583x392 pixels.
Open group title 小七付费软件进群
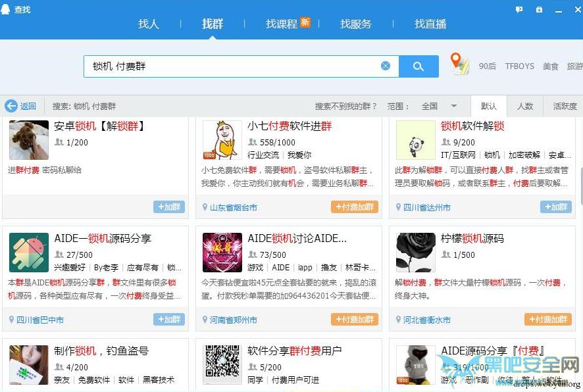[x=290, y=126]
